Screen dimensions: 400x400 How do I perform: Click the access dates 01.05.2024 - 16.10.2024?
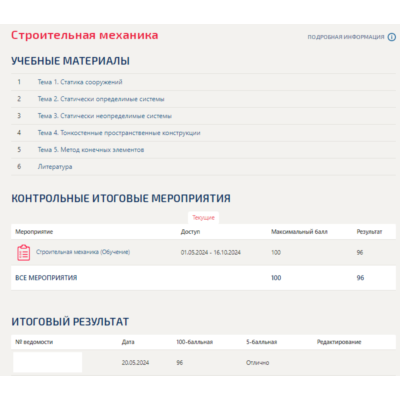tap(211, 252)
